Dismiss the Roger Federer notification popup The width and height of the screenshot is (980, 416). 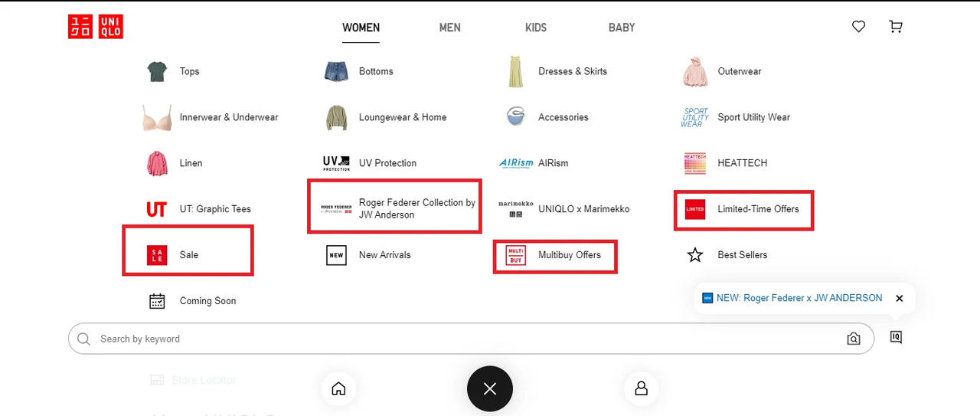tap(900, 298)
